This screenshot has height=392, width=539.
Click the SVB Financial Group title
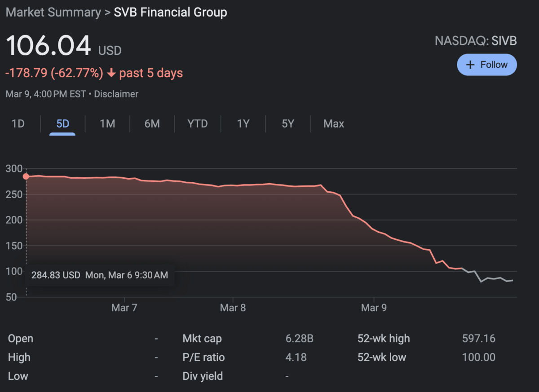pyautogui.click(x=170, y=12)
